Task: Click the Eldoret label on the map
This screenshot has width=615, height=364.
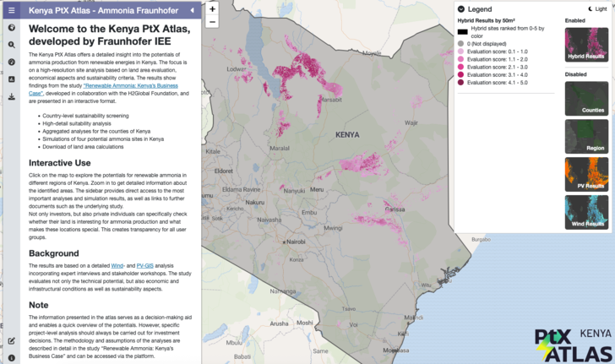Action: pos(224,171)
